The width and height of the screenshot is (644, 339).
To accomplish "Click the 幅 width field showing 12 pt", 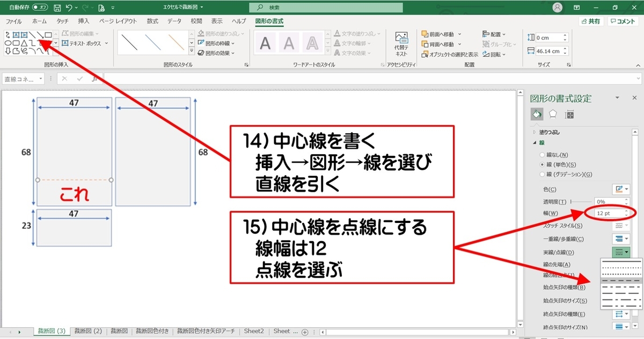I will (612, 213).
